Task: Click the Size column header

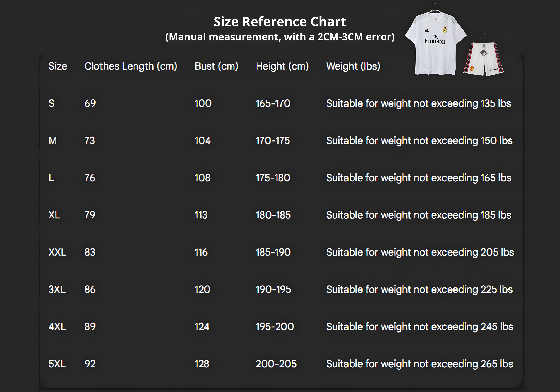Action: 58,66
